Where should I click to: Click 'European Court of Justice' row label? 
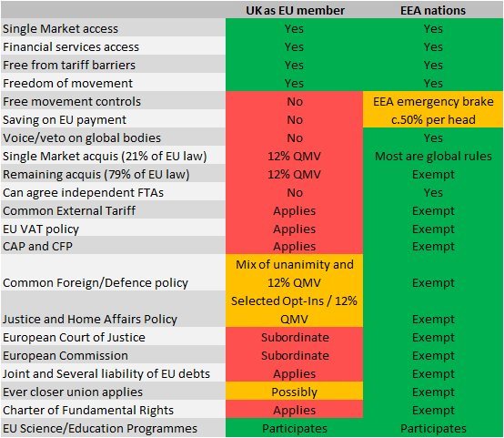(x=74, y=337)
